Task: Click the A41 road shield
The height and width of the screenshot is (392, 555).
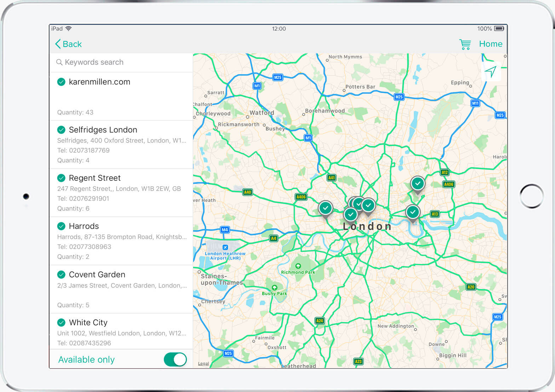Action: point(331,178)
